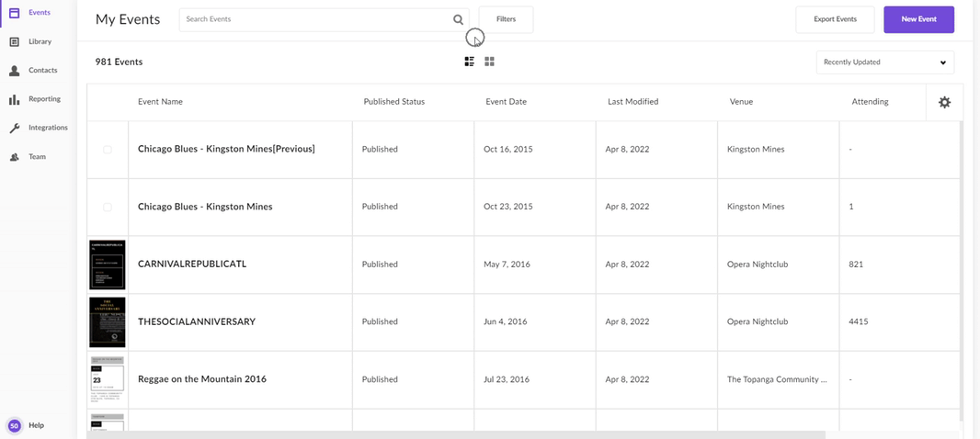Click the Event Name column header
980x439 pixels.
pos(160,102)
